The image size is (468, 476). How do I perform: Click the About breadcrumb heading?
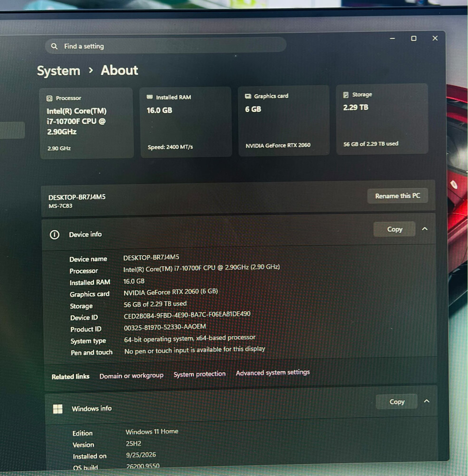[119, 70]
